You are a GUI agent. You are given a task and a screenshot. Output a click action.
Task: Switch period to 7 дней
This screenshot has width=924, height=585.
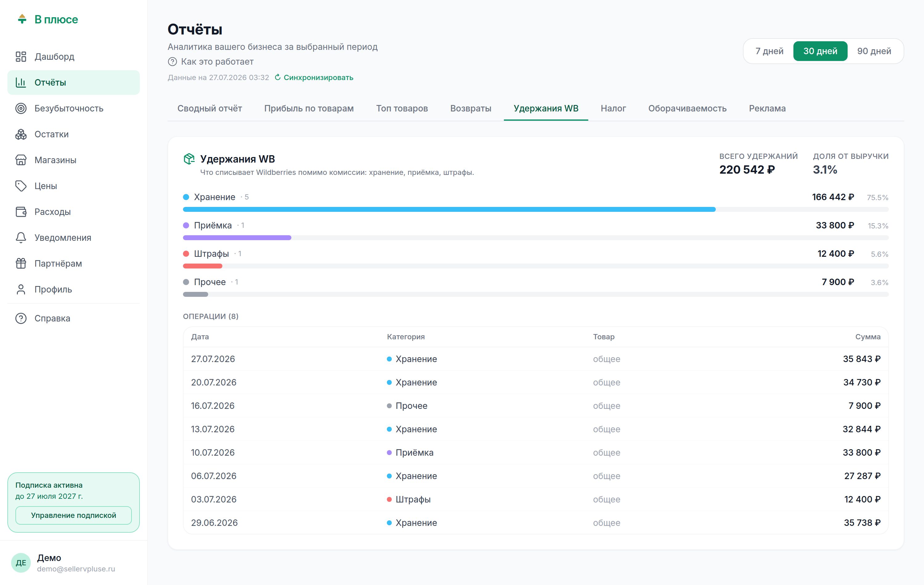pos(769,51)
